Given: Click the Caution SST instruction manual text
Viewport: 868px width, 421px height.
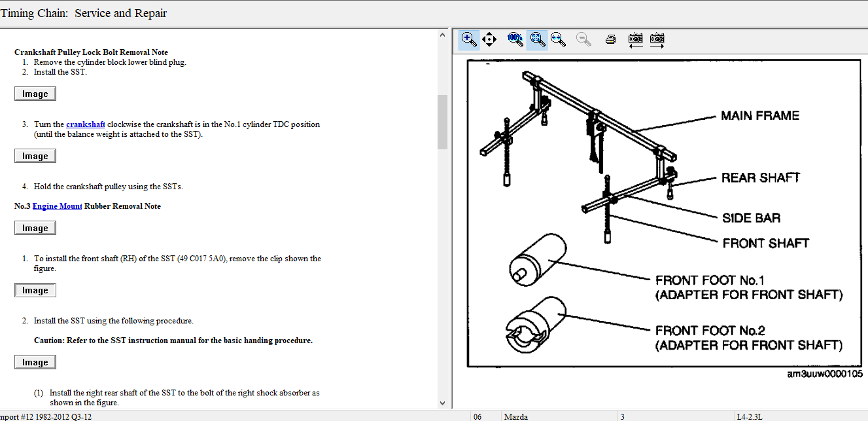Looking at the screenshot, I should click(x=173, y=340).
